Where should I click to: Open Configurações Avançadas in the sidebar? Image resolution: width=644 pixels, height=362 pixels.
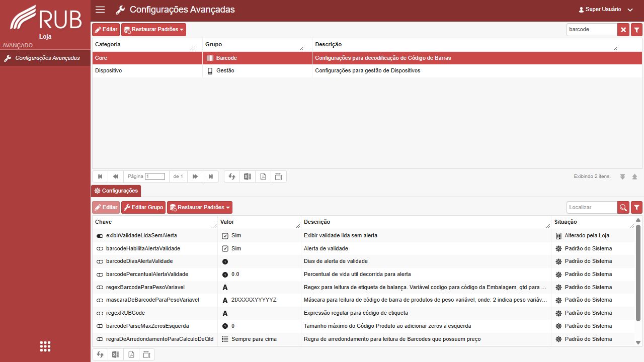pos(45,58)
